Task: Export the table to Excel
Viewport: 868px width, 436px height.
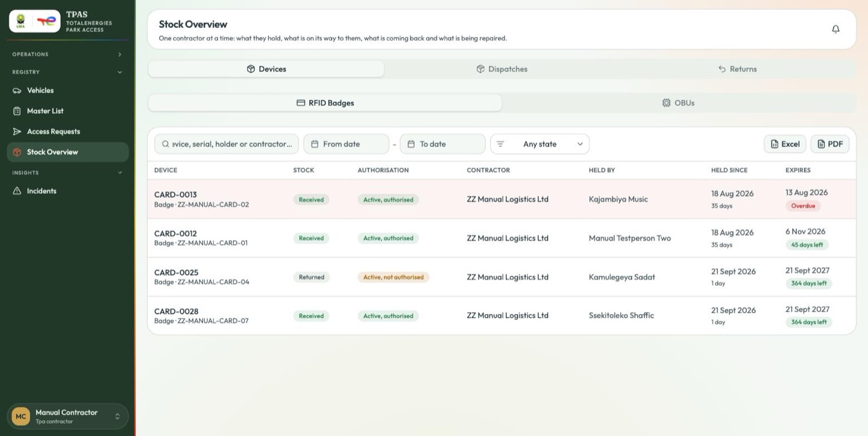Action: (785, 144)
